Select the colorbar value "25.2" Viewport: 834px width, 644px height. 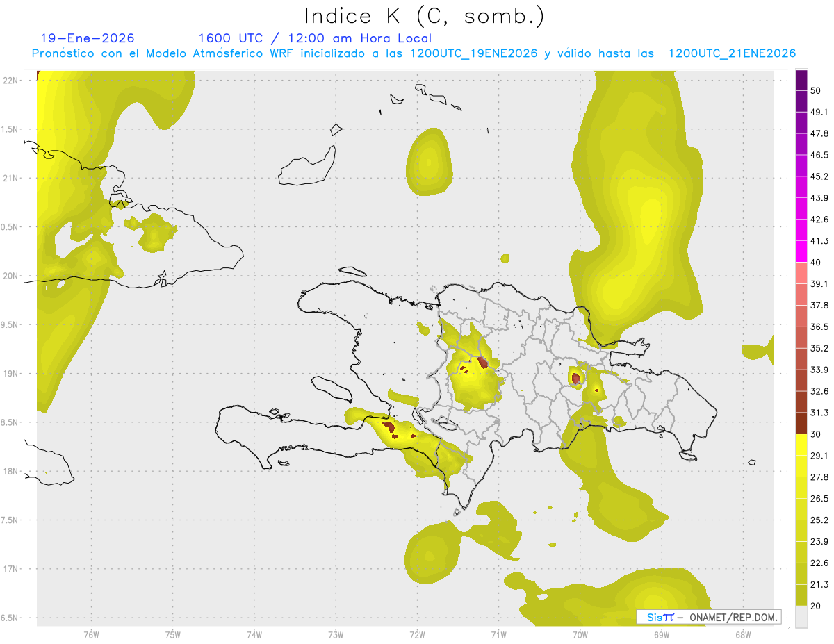[819, 520]
